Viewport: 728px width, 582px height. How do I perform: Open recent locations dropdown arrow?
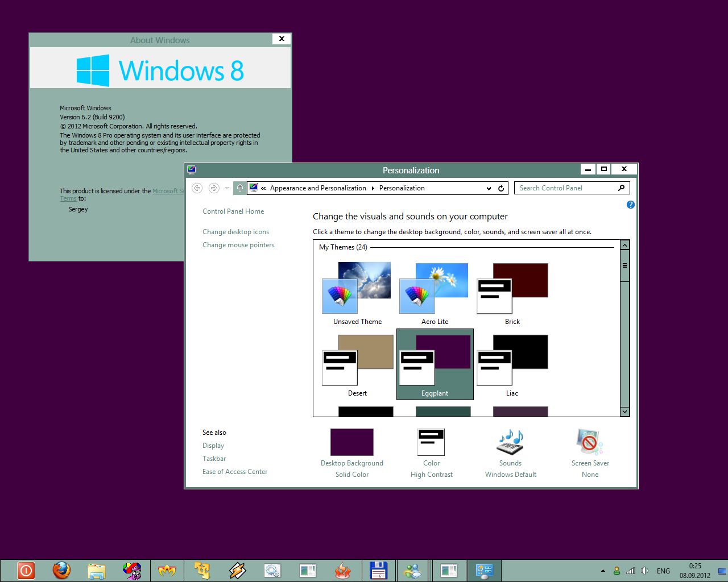click(227, 188)
